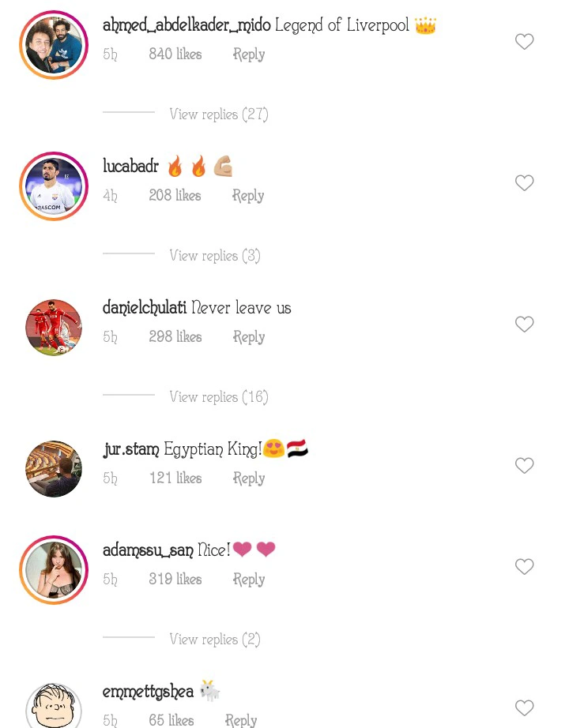The height and width of the screenshot is (728, 569).
Task: Like adamssu_san's 'Nice!' comment
Action: pyautogui.click(x=524, y=566)
